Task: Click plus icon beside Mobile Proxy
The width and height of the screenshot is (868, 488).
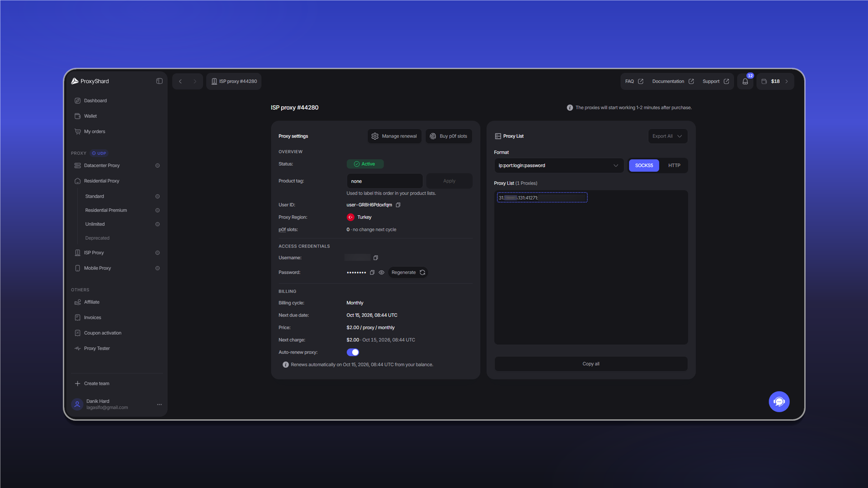Action: [x=157, y=268]
